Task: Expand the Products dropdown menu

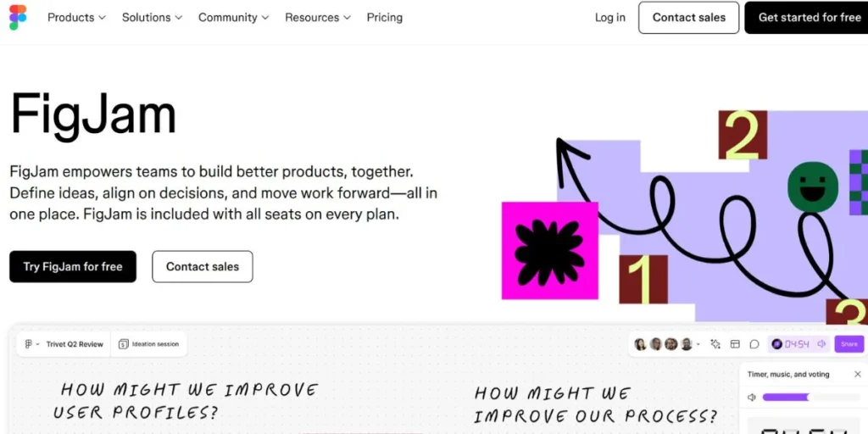Action: [76, 17]
